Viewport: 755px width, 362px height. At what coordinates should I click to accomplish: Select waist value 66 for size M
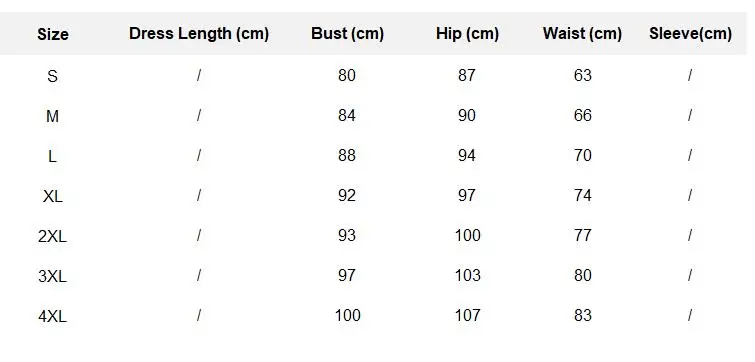[x=583, y=115]
